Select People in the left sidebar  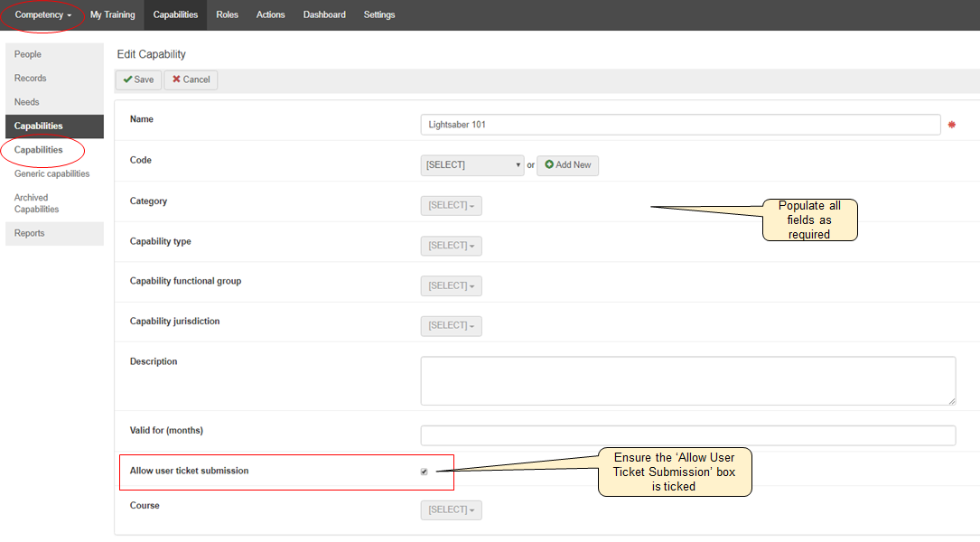click(28, 54)
